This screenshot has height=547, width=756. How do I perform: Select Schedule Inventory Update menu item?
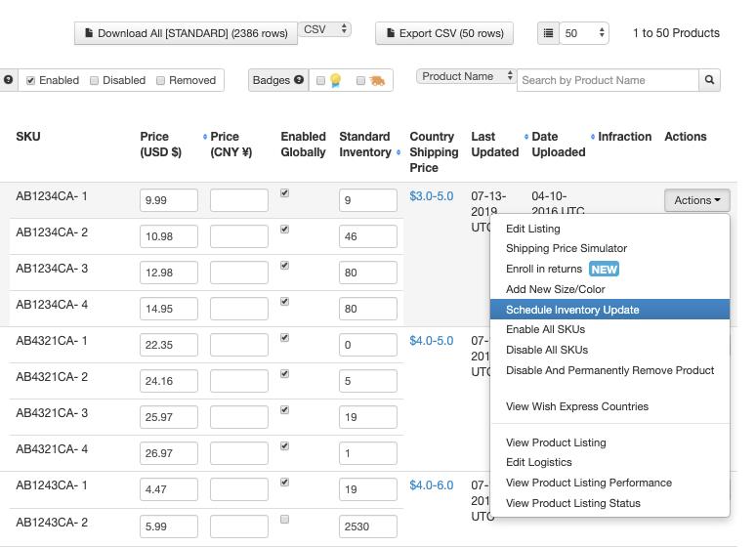click(x=572, y=310)
